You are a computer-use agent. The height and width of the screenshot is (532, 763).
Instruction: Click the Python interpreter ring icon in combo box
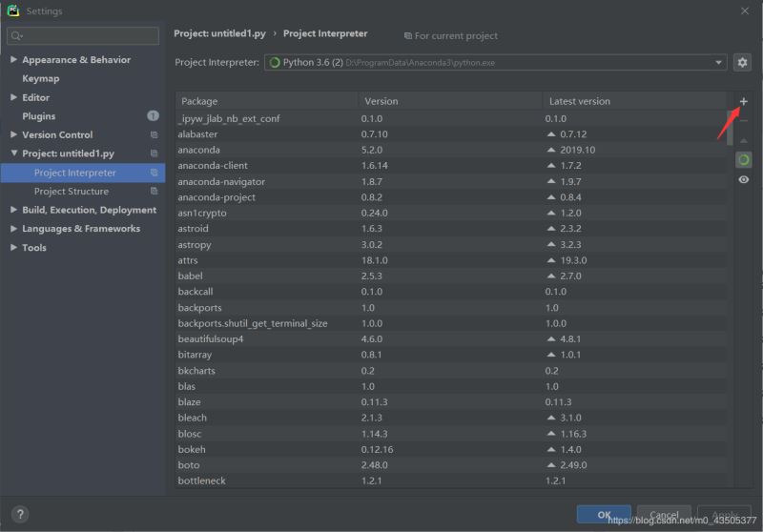[275, 62]
